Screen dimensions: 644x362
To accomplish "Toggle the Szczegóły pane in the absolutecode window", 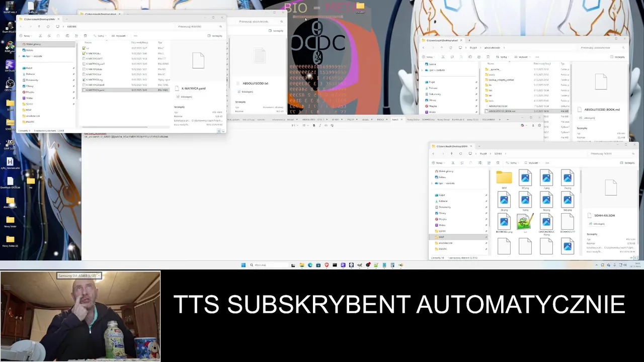I will [617, 57].
